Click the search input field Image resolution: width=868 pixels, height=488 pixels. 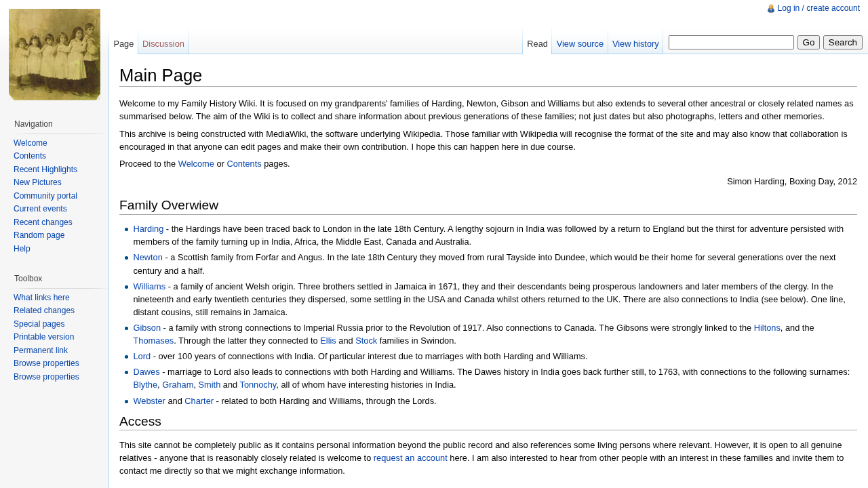730,43
